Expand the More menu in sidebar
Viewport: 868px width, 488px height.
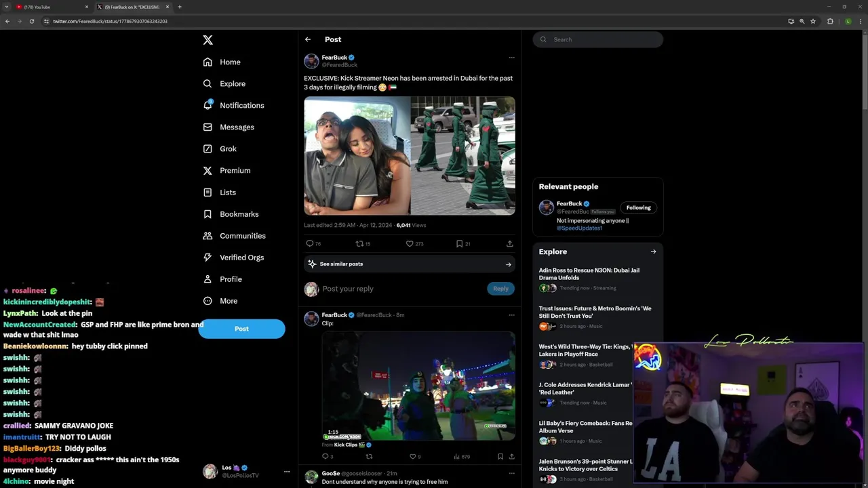click(x=220, y=301)
